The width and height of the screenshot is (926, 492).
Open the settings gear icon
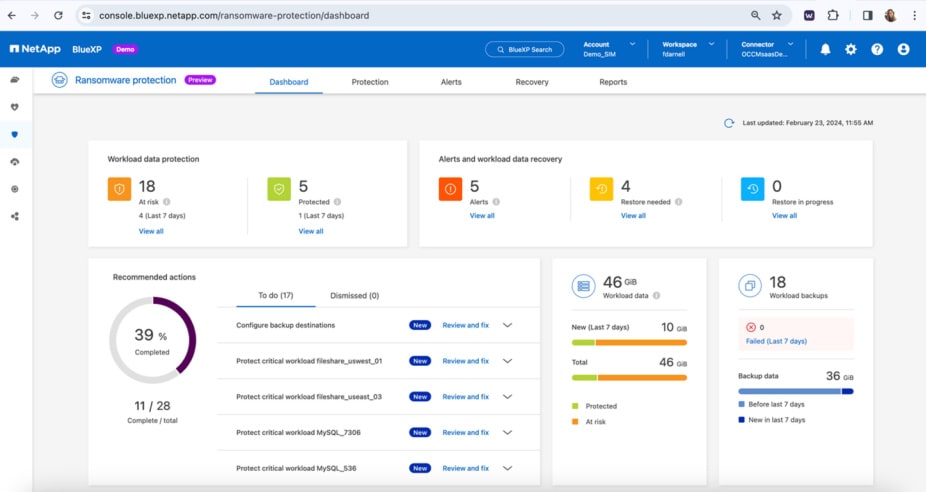pos(851,49)
